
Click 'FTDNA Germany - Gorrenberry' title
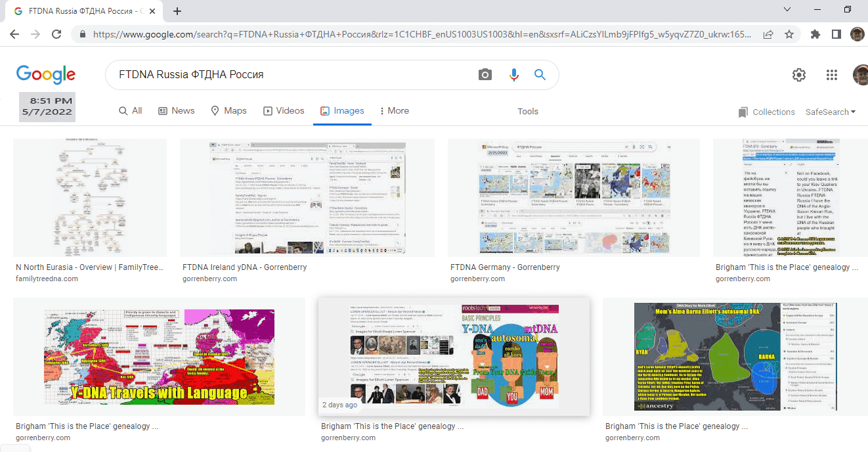[505, 267]
